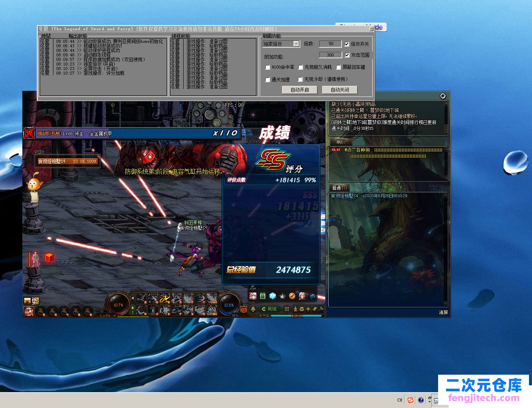This screenshot has width=532, height=408.
Task: Click attack range field with 300
Action: pyautogui.click(x=330, y=55)
